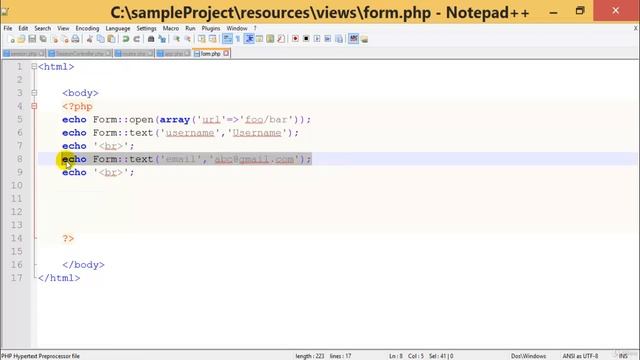
Task: Click the Redo toolbar icon
Action: [137, 39]
